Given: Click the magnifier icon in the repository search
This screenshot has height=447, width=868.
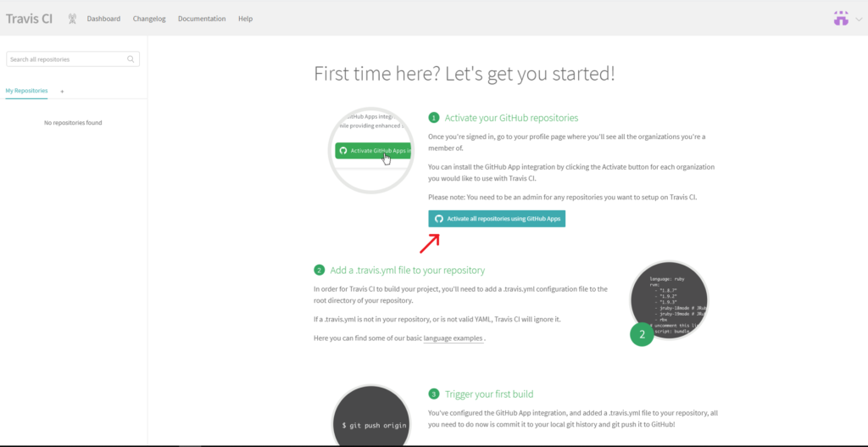Looking at the screenshot, I should pyautogui.click(x=131, y=59).
